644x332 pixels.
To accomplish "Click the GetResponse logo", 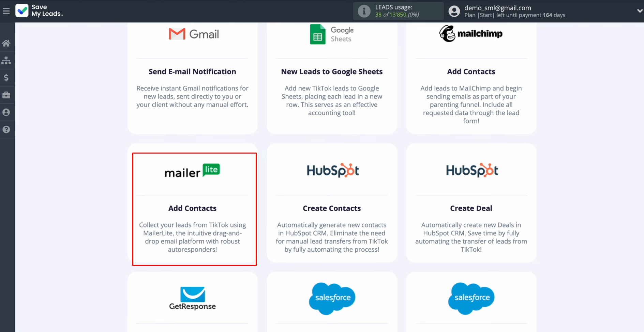I will tap(192, 298).
